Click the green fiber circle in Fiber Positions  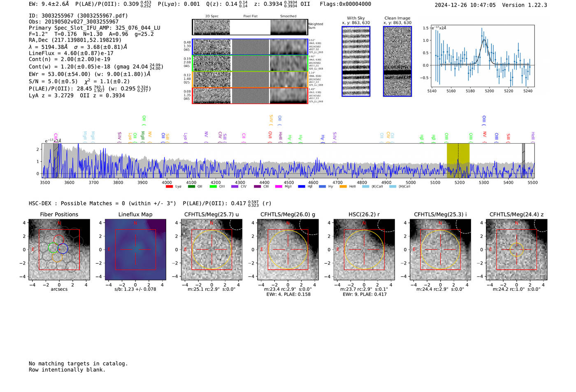tap(53, 248)
